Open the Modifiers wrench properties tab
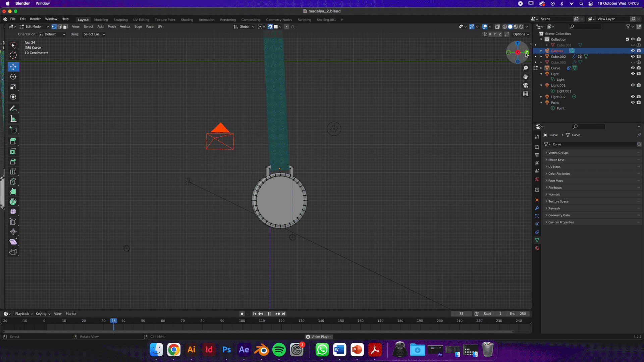 [x=537, y=208]
